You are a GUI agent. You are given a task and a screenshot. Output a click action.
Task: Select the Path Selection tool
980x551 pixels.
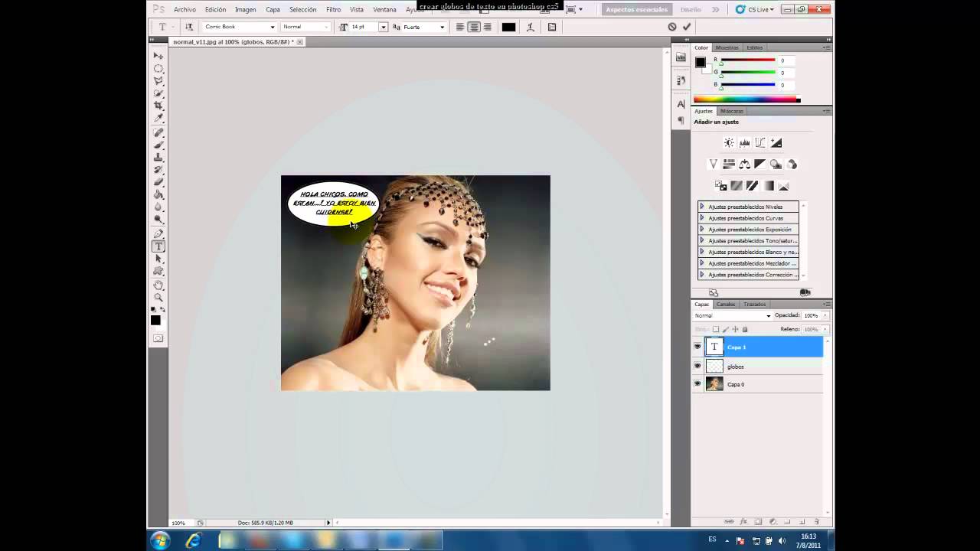pos(158,259)
